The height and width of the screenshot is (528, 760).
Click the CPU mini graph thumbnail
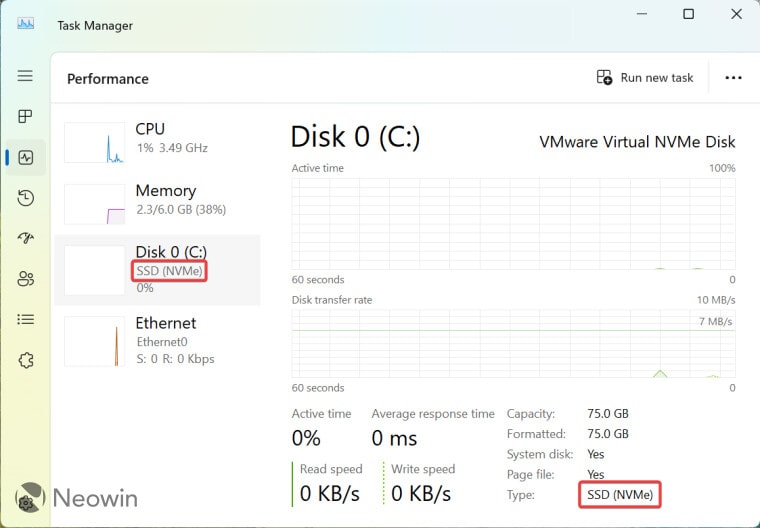[95, 143]
